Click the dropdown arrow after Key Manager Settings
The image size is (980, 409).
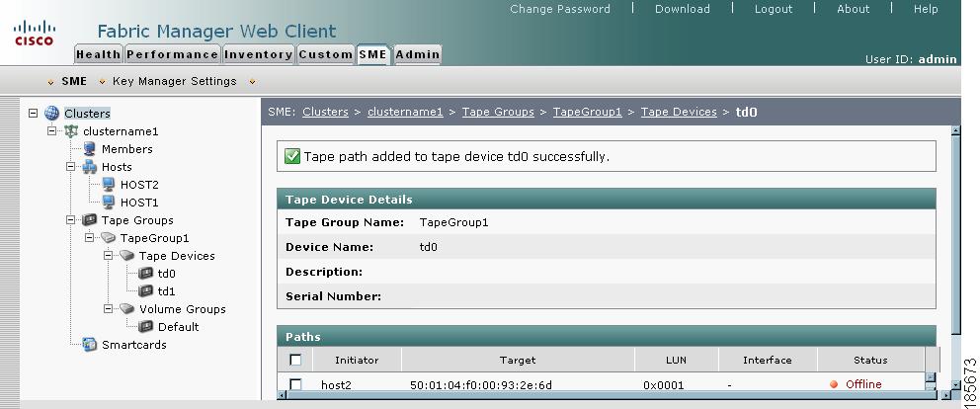[x=253, y=82]
